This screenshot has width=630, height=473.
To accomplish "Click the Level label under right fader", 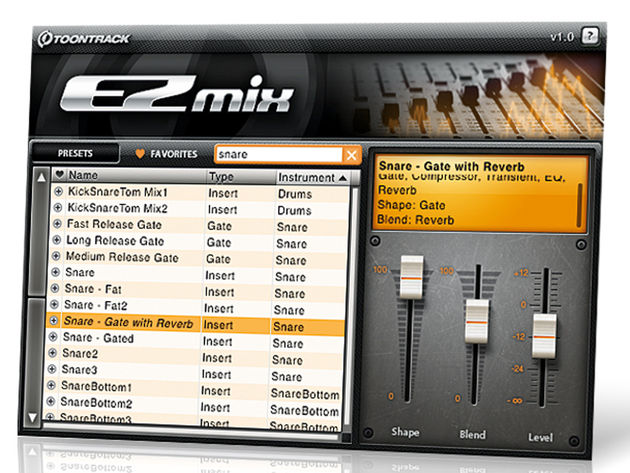I will pyautogui.click(x=540, y=437).
